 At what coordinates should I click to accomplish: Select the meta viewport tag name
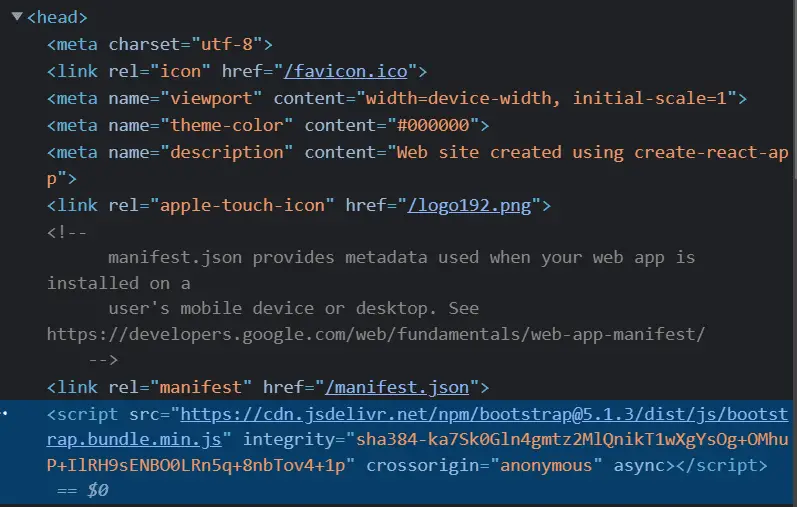tap(77, 98)
